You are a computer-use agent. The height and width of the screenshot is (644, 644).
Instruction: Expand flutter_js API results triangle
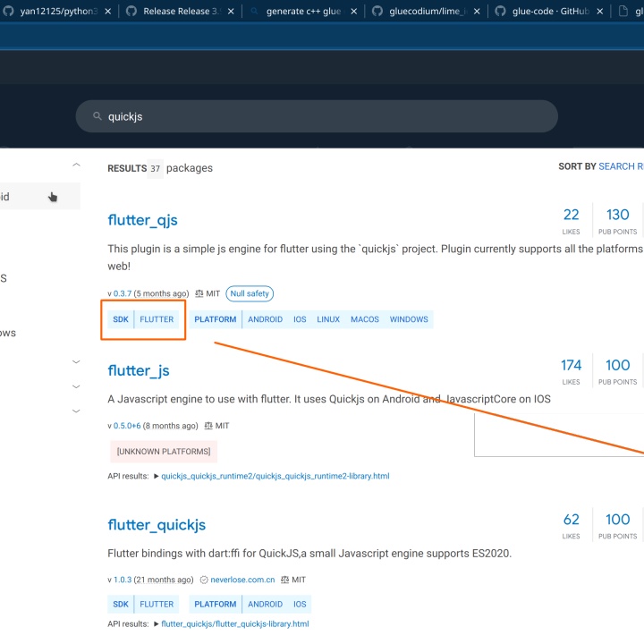156,477
